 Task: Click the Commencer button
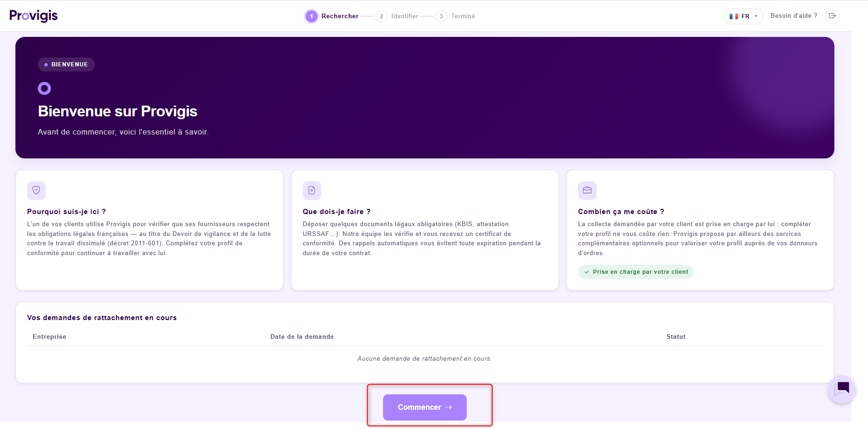click(x=425, y=407)
